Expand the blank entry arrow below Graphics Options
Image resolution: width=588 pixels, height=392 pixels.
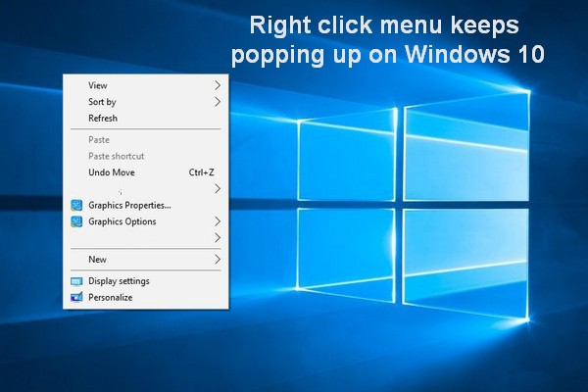pyautogui.click(x=218, y=238)
